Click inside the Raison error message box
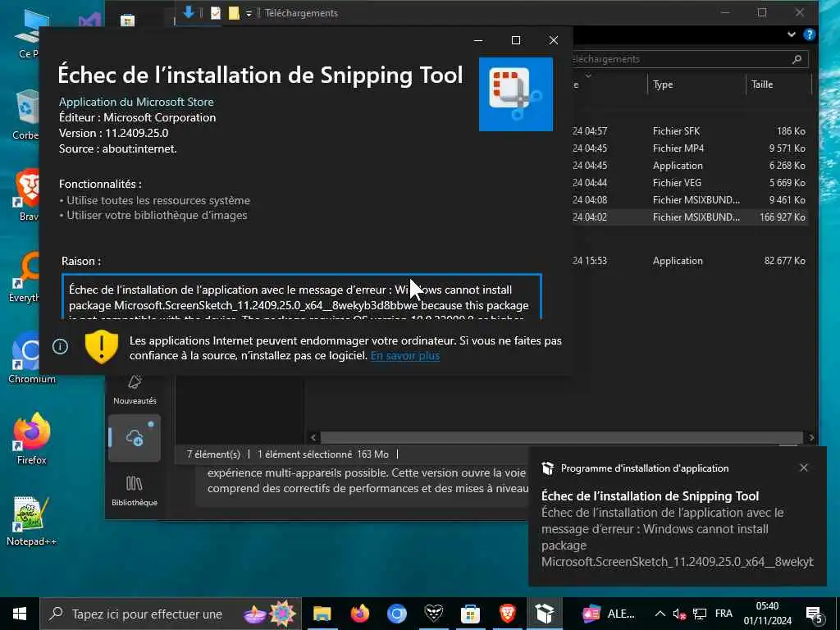Image resolution: width=840 pixels, height=630 pixels. pos(302,297)
